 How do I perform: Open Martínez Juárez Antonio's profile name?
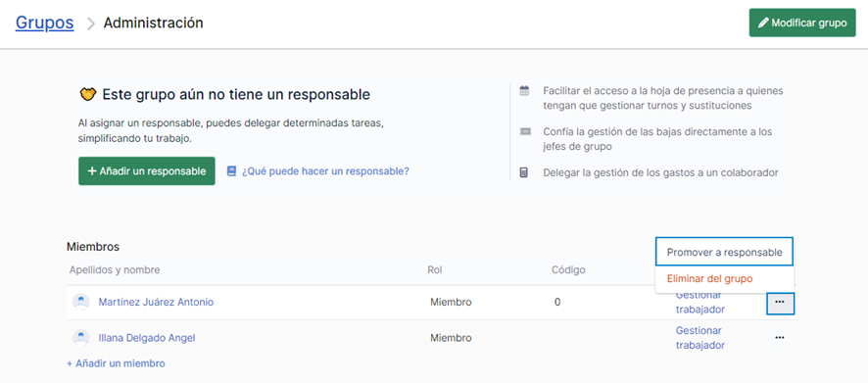pos(156,303)
